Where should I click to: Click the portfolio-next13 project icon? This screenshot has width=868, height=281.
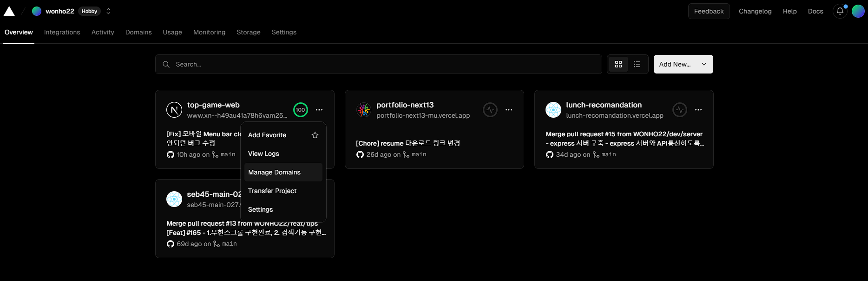coord(364,110)
